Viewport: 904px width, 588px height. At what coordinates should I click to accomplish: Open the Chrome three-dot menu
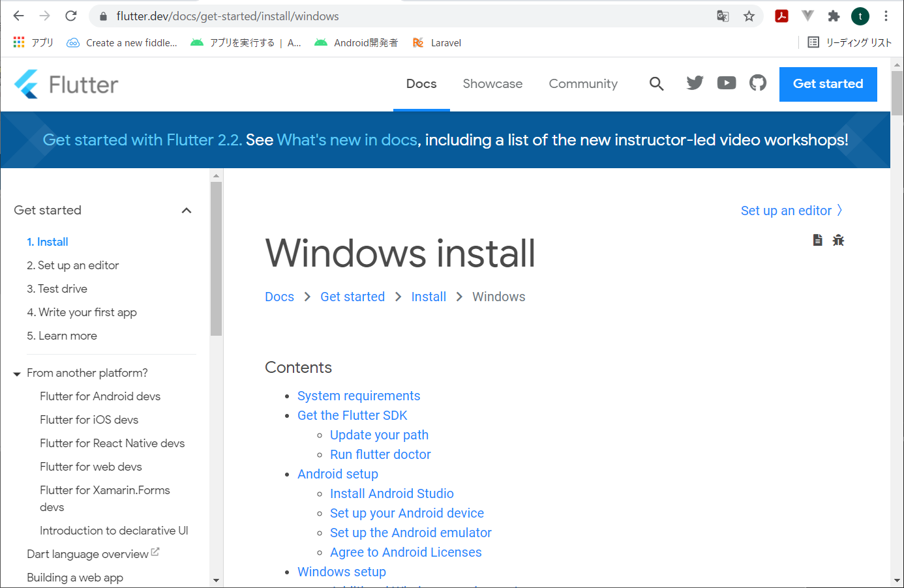coord(886,16)
